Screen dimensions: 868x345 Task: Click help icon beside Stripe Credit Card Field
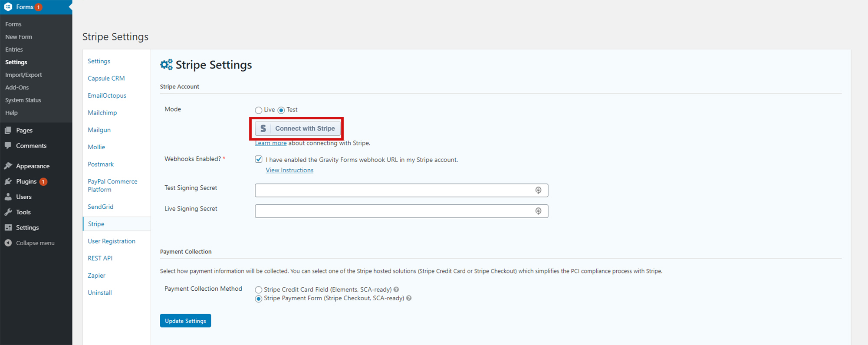point(396,289)
